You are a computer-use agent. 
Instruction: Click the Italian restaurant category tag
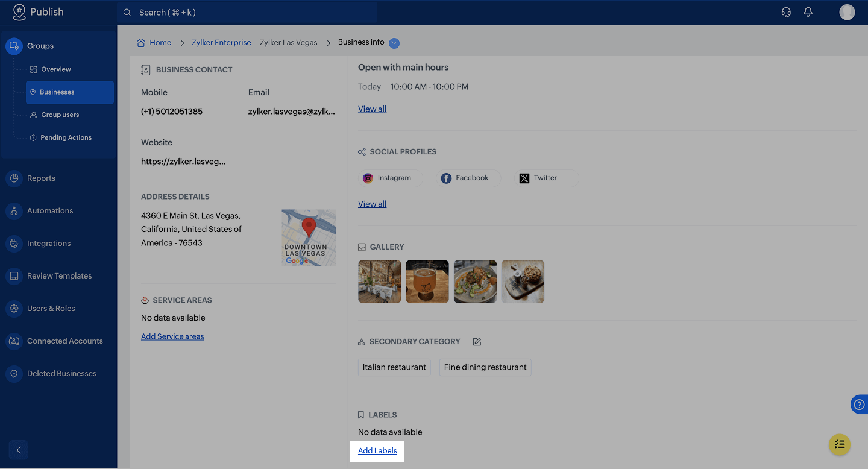(394, 367)
